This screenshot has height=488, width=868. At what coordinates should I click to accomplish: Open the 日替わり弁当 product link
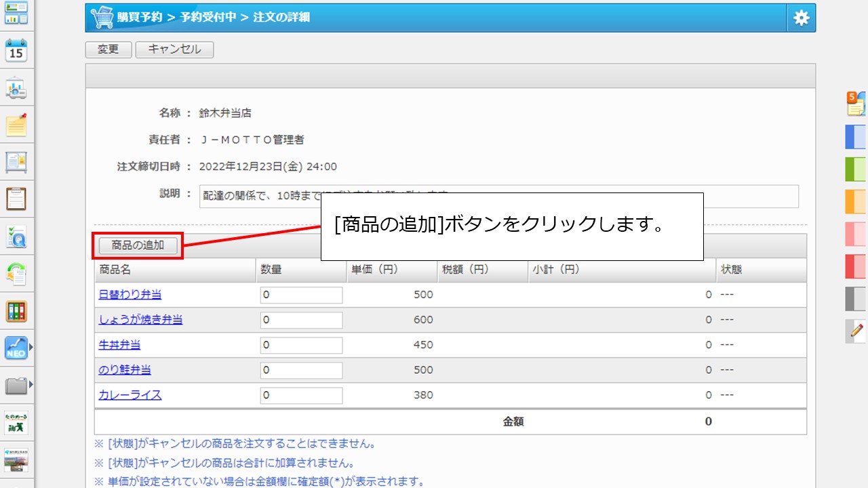(x=130, y=295)
